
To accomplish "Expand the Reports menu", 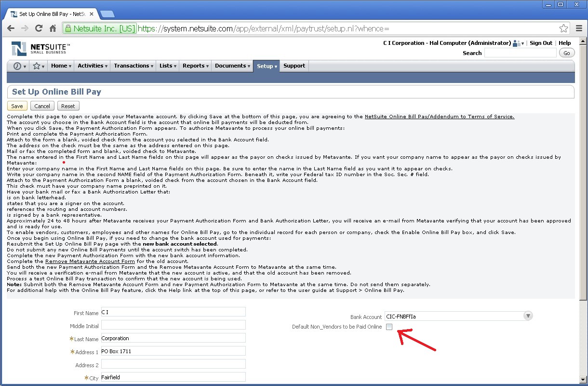I will 195,66.
